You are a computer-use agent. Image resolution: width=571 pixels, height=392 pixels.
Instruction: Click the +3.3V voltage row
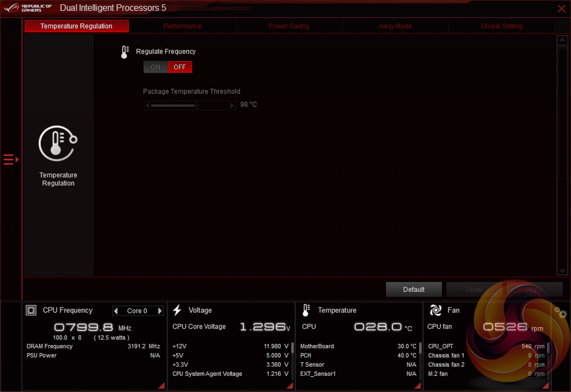click(230, 365)
